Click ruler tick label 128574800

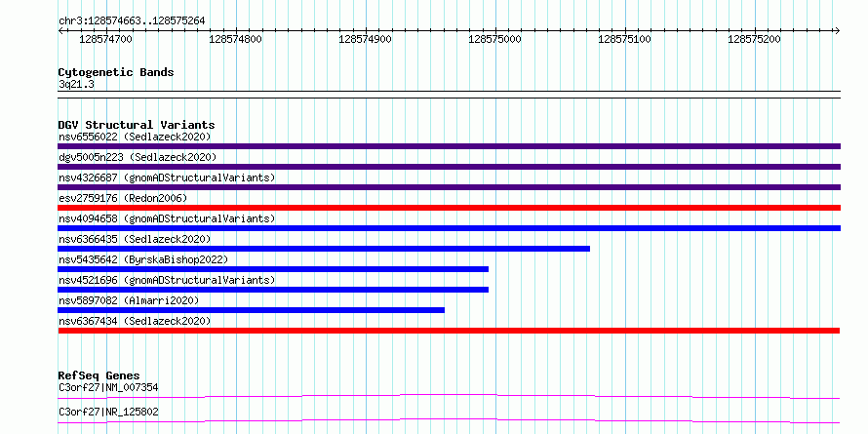tap(236, 39)
